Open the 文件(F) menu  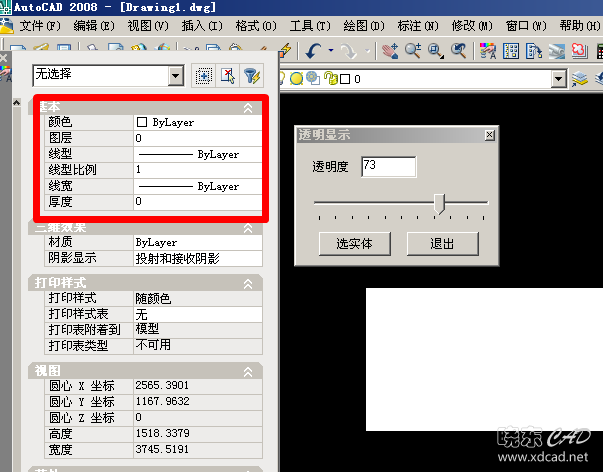[x=40, y=26]
